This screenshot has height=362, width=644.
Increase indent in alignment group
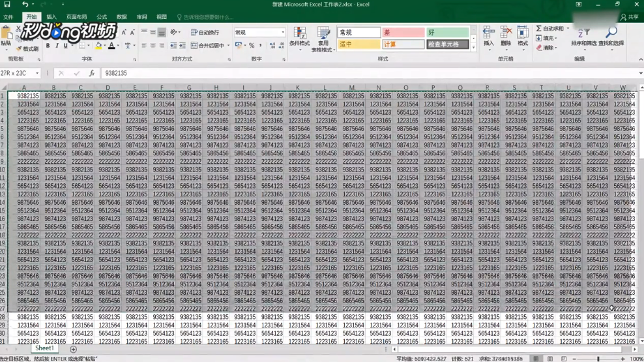pos(183,46)
